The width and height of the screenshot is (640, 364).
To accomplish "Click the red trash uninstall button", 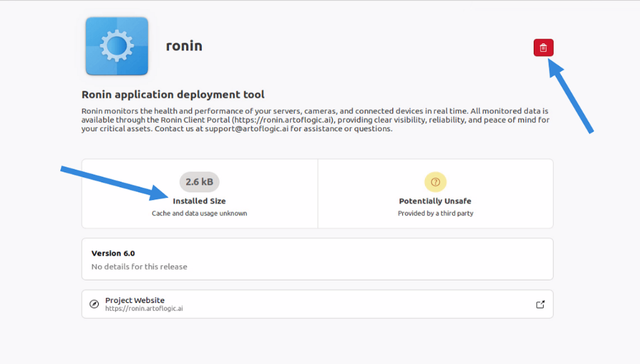I will [x=543, y=48].
